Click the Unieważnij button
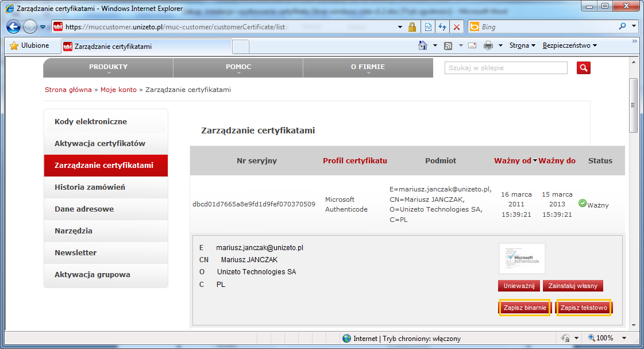 pyautogui.click(x=519, y=286)
